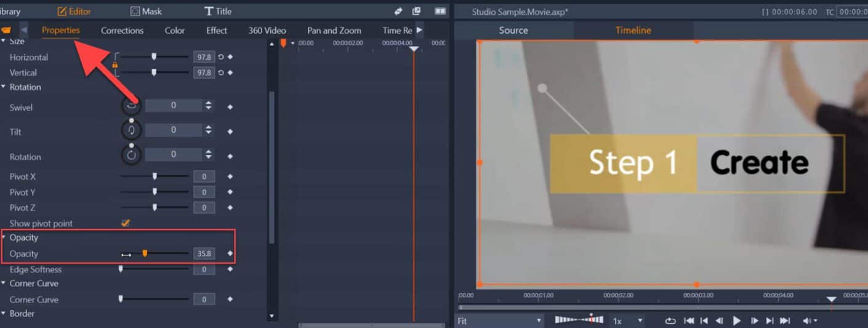
Task: Collapse the Rotation section
Action: coord(3,87)
